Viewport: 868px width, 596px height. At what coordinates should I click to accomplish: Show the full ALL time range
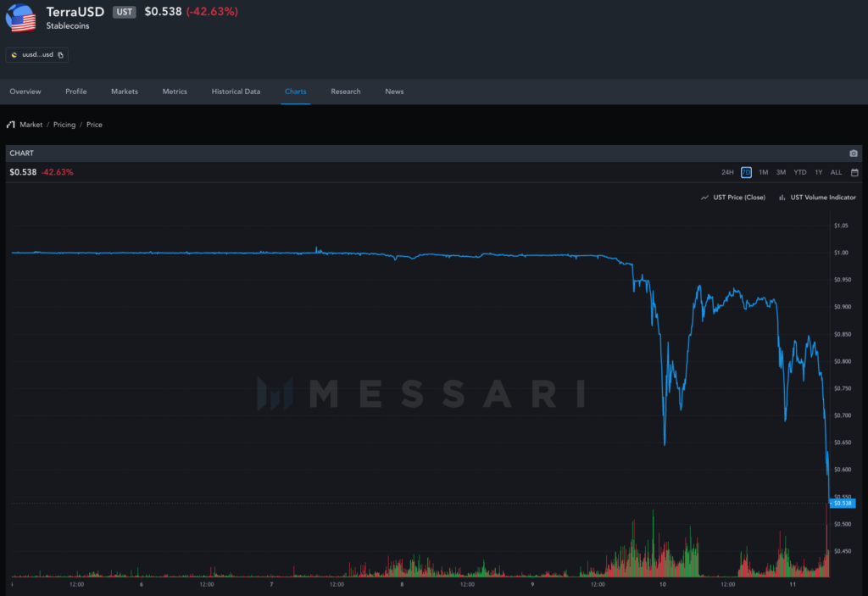tap(836, 172)
